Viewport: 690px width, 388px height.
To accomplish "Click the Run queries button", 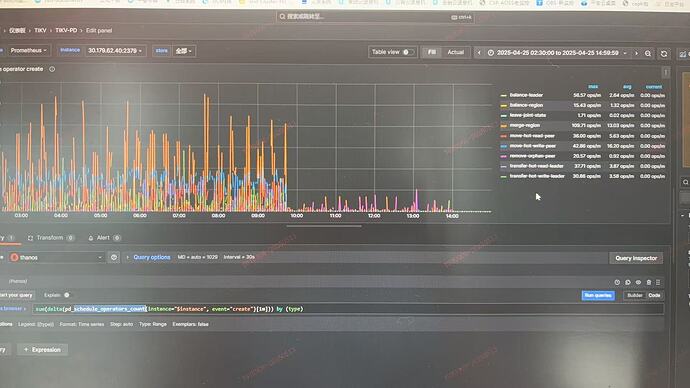I will pos(598,295).
